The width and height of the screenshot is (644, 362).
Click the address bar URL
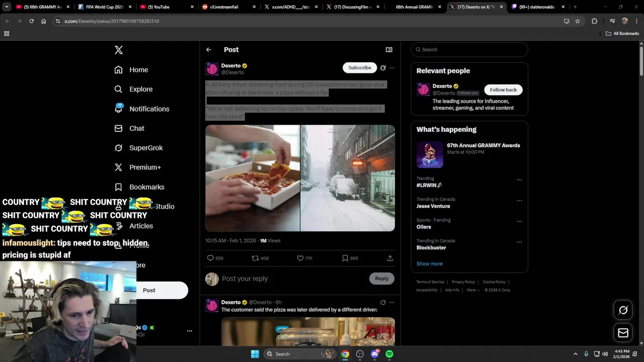tap(112, 21)
